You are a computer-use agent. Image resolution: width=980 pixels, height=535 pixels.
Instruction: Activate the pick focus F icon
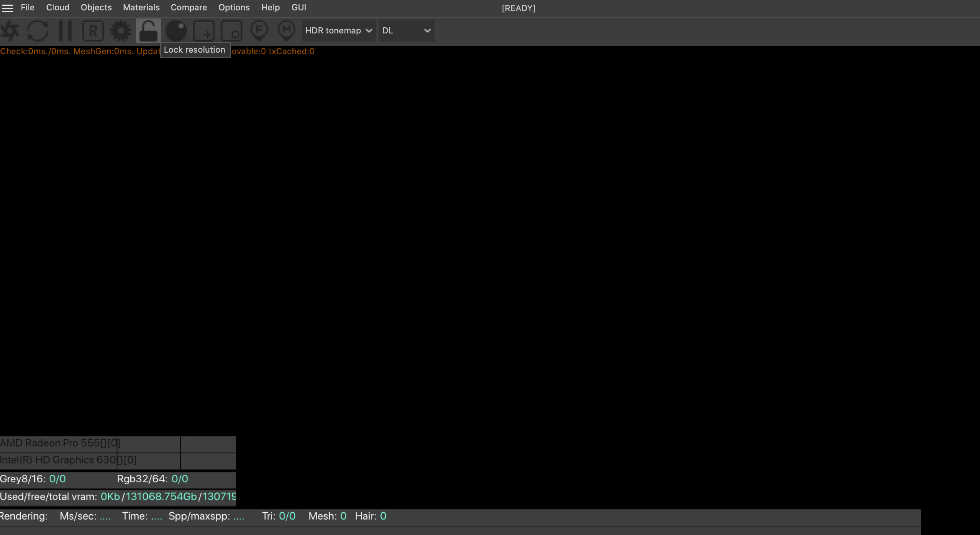click(259, 31)
